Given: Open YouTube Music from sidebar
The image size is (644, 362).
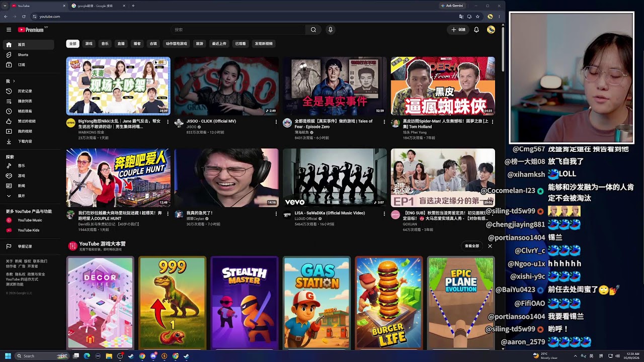Looking at the screenshot, I should pyautogui.click(x=29, y=220).
